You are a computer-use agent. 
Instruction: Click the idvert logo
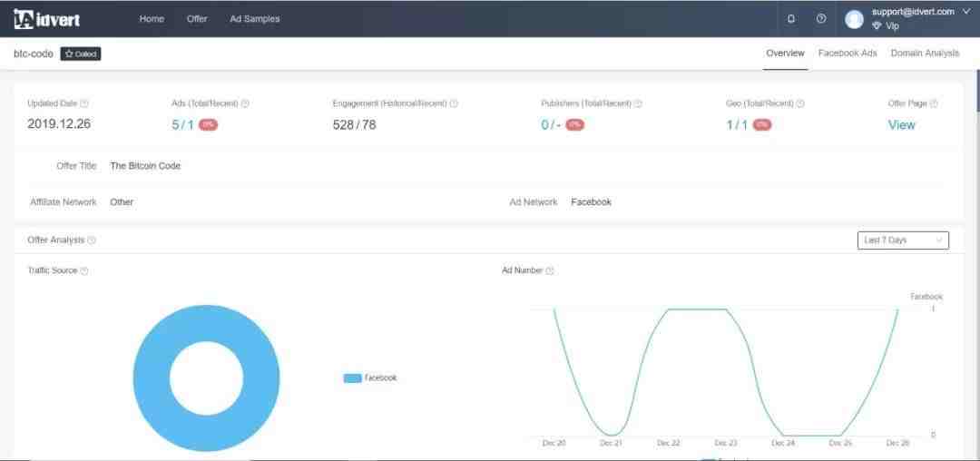pos(46,19)
